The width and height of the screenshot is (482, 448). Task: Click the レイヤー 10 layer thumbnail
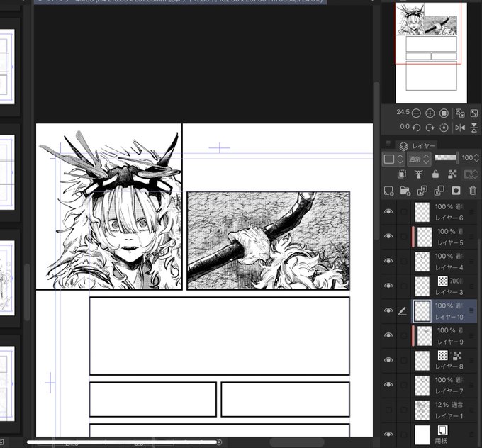tap(422, 311)
